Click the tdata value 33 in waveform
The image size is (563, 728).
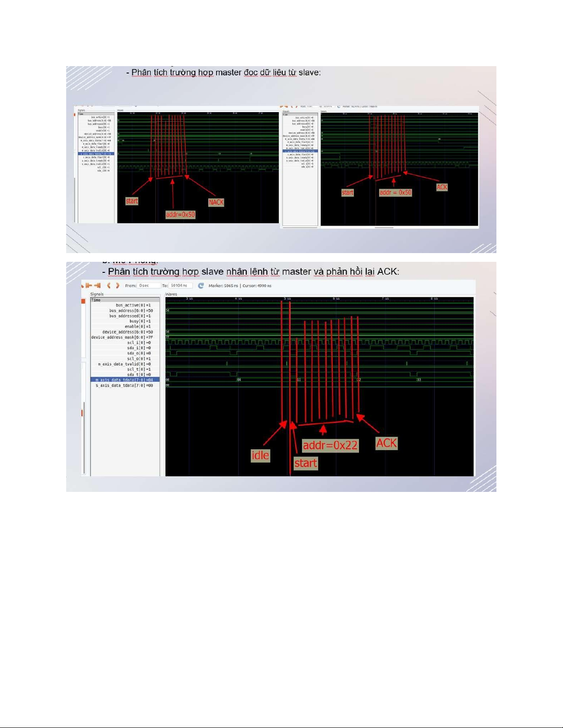click(419, 380)
